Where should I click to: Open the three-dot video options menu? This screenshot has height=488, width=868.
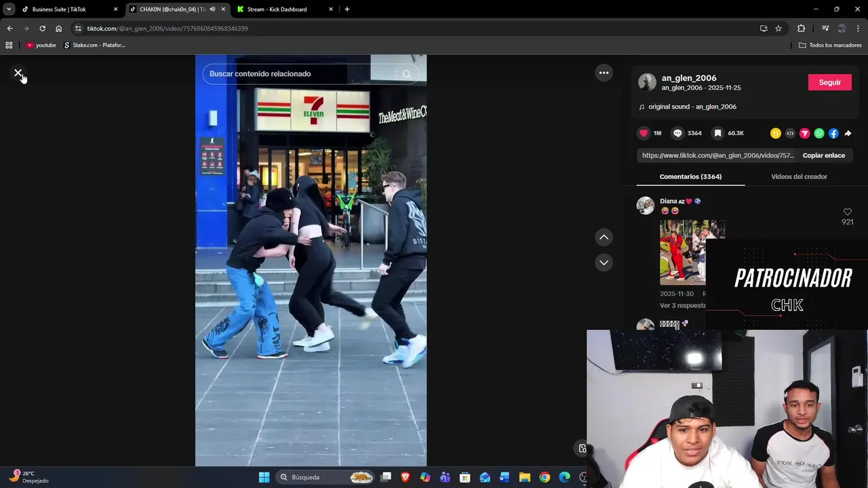(x=604, y=73)
